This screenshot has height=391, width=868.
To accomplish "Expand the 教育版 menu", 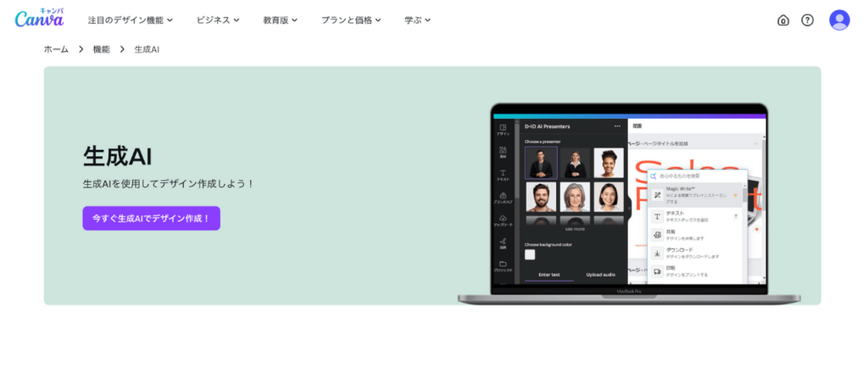I will (281, 20).
